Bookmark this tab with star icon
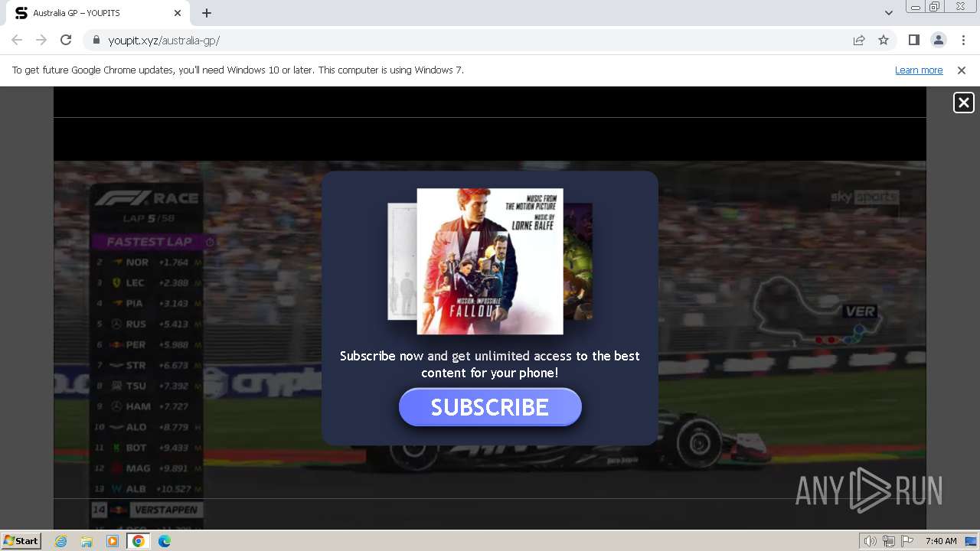Viewport: 980px width, 551px height. click(x=884, y=40)
